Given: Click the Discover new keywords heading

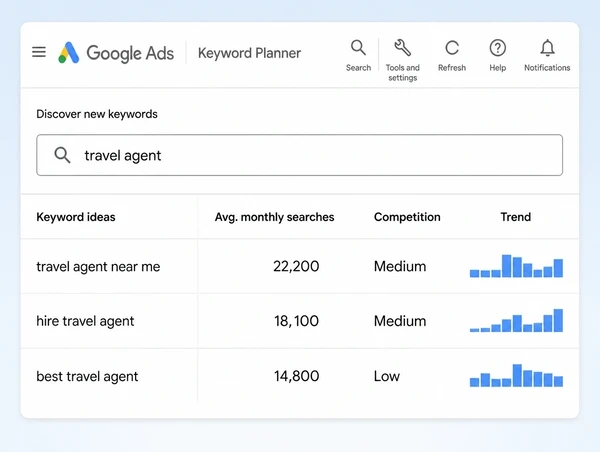Looking at the screenshot, I should point(97,114).
